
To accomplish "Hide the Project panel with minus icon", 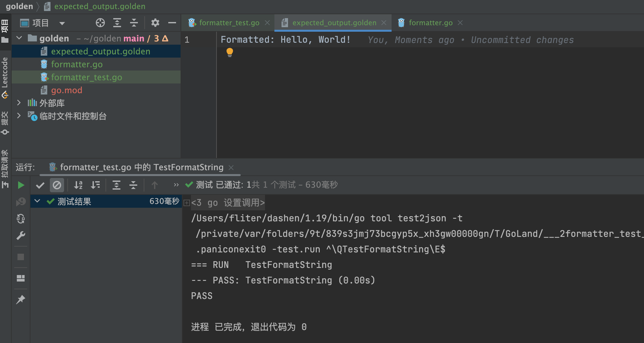I will (x=172, y=23).
